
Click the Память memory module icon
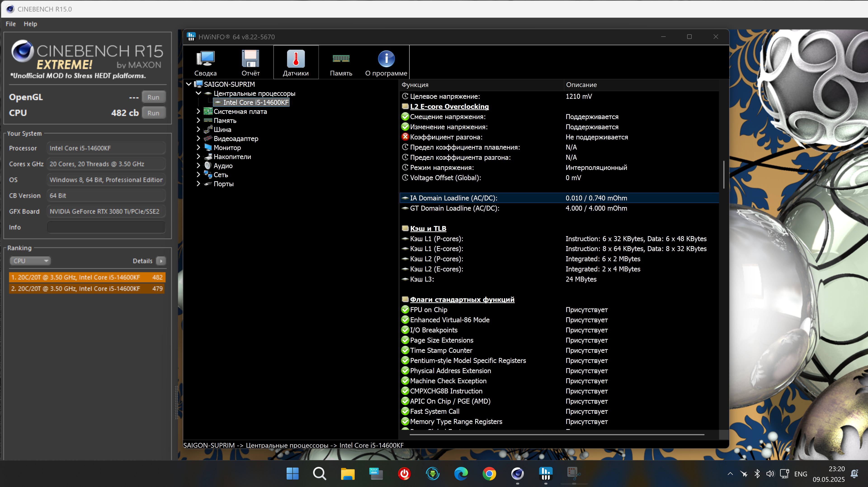pos(341,62)
